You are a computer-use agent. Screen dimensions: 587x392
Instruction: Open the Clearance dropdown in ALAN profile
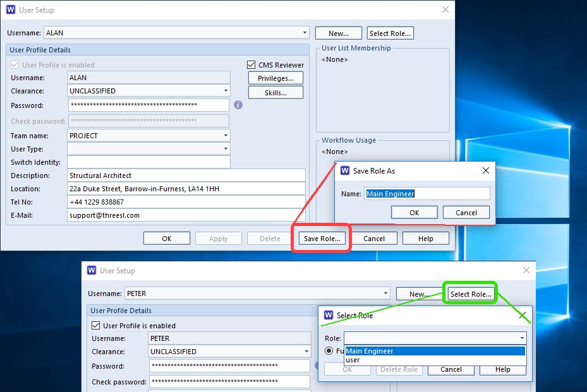226,91
